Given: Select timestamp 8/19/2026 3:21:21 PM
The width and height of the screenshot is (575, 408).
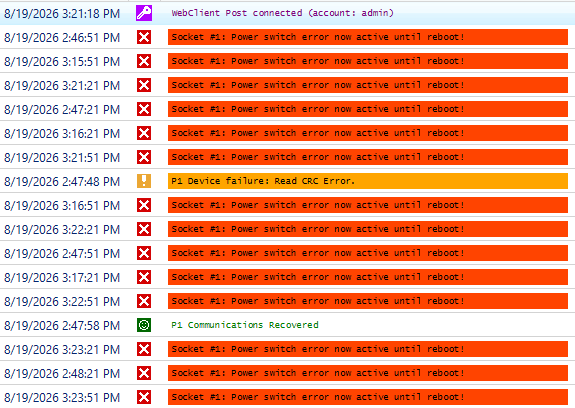Looking at the screenshot, I should coord(62,85).
